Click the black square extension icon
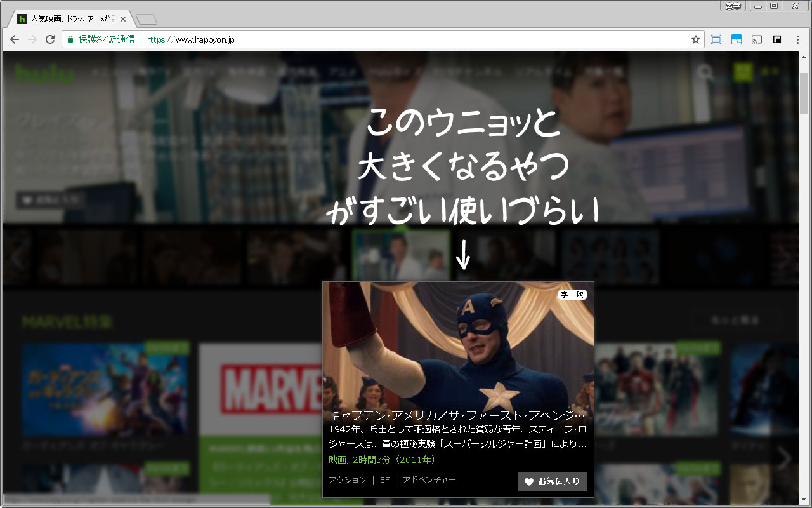The height and width of the screenshot is (508, 812). (777, 39)
